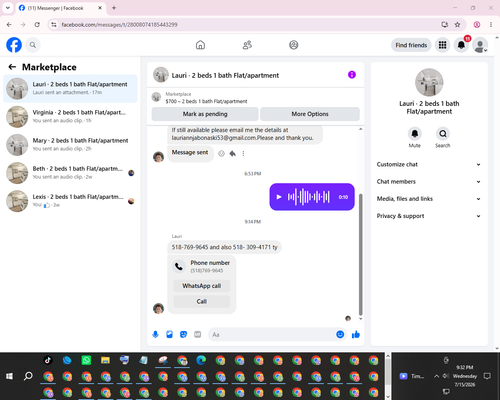Open the GIF picker icon
Screen dimensions: 500x400
tap(198, 334)
